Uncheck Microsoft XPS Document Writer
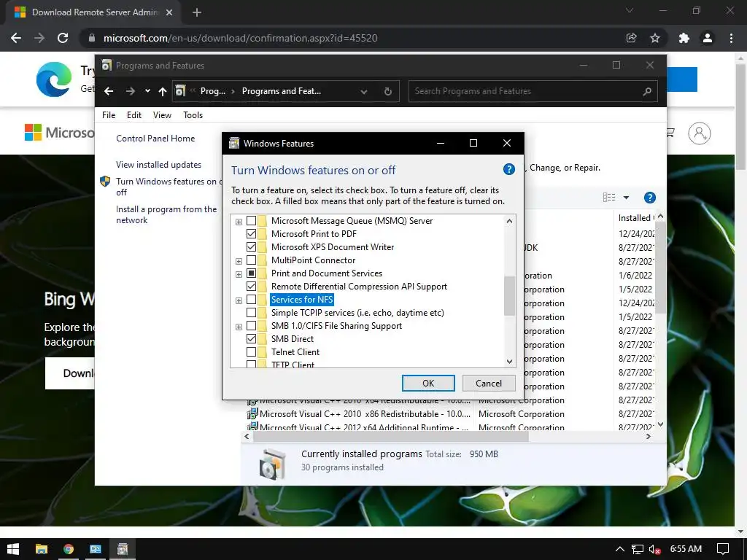 [251, 247]
